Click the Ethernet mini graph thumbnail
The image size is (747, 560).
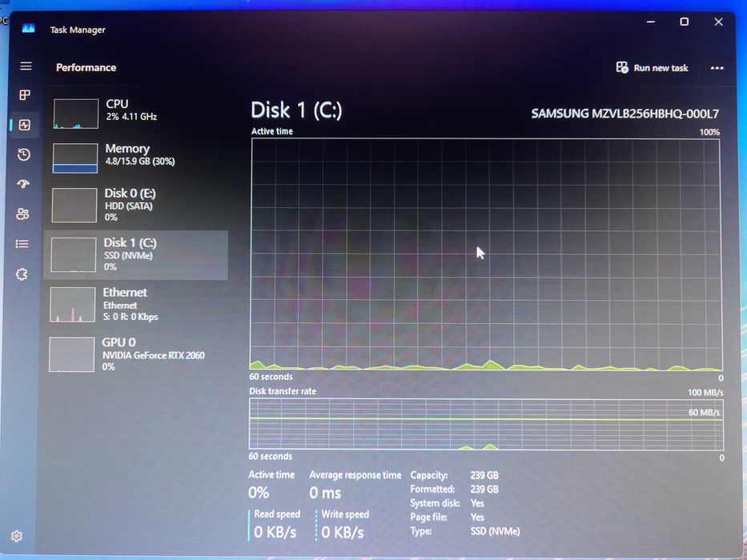72,305
